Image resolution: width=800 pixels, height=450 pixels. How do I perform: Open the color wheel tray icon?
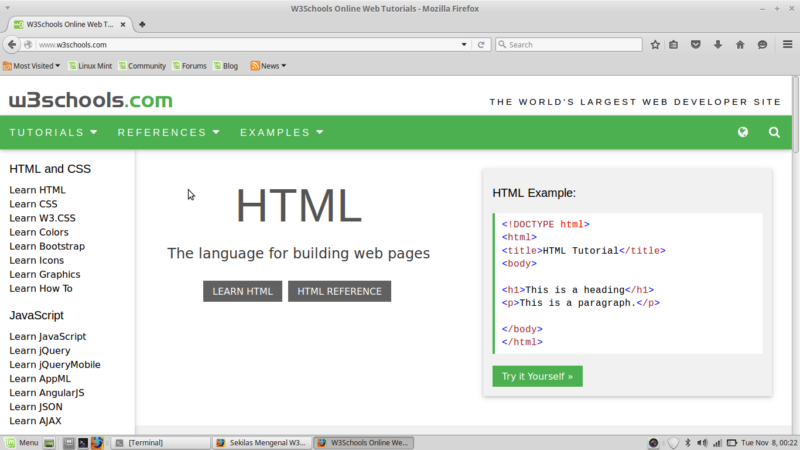[x=653, y=443]
